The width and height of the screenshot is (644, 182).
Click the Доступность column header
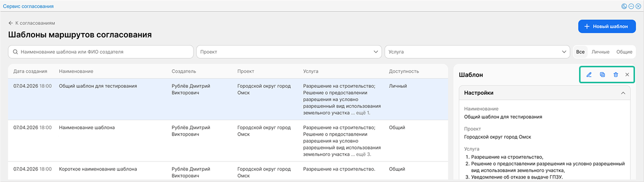tap(404, 71)
